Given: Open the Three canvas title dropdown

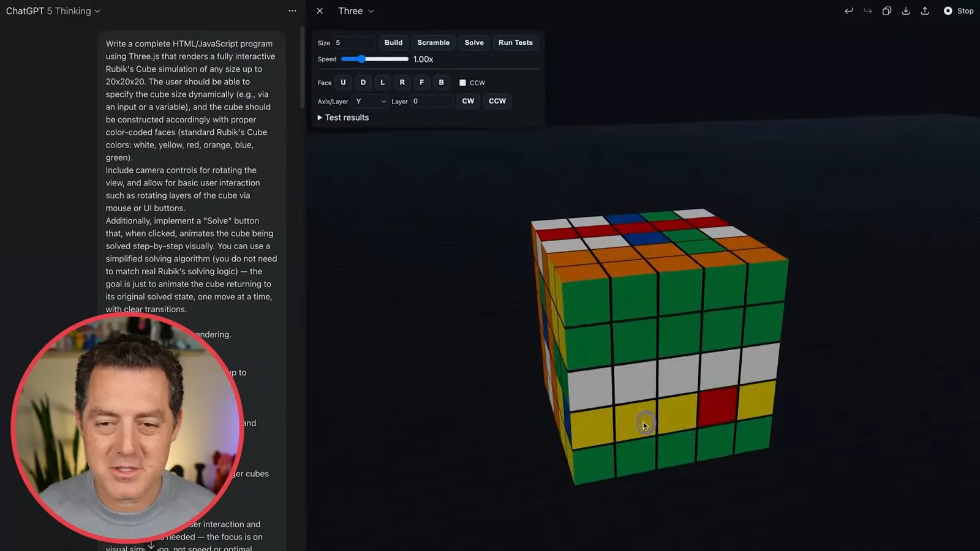Looking at the screenshot, I should [356, 11].
